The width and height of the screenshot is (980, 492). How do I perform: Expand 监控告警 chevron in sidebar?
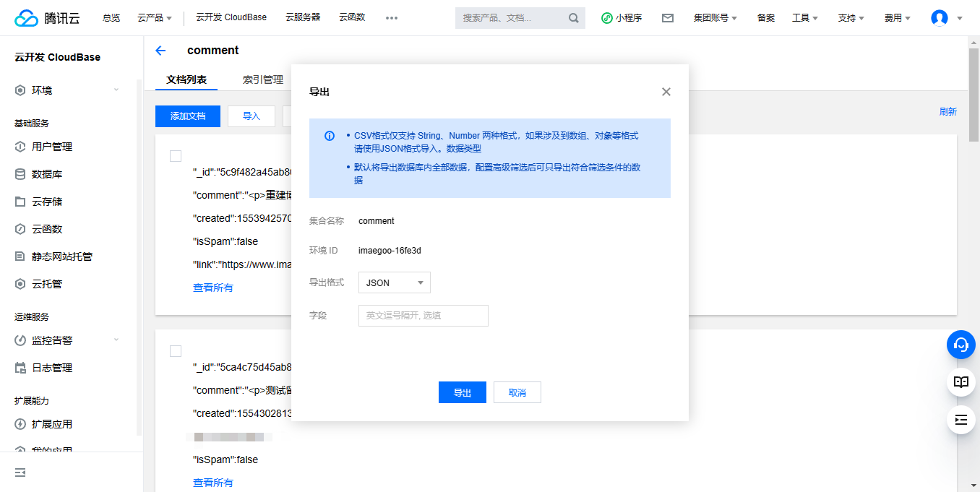(116, 340)
